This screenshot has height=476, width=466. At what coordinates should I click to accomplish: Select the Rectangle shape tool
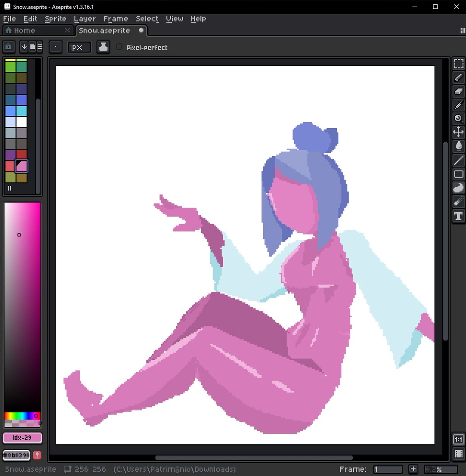[x=458, y=174]
